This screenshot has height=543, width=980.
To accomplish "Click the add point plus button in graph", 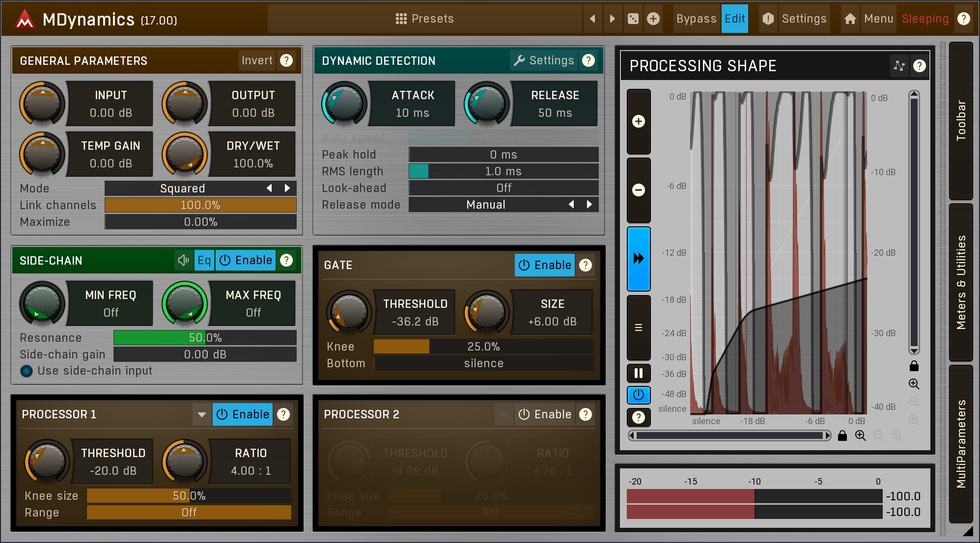I will pos(638,122).
